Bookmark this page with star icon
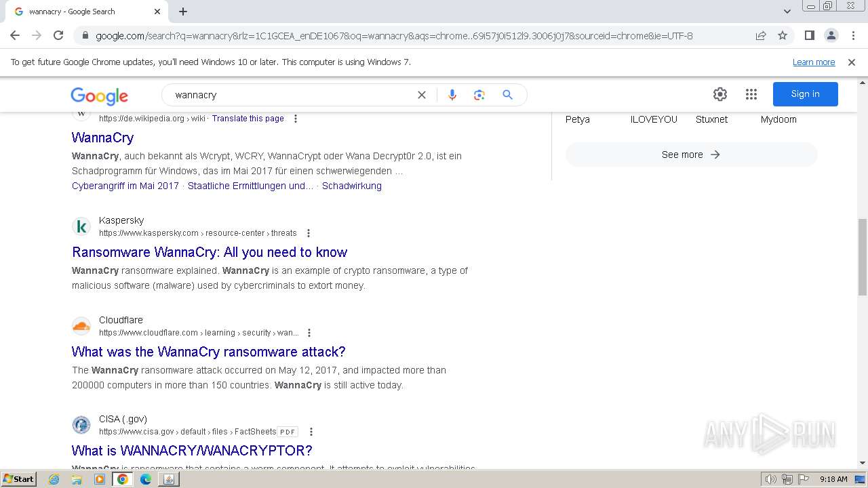868x488 pixels. [x=783, y=35]
